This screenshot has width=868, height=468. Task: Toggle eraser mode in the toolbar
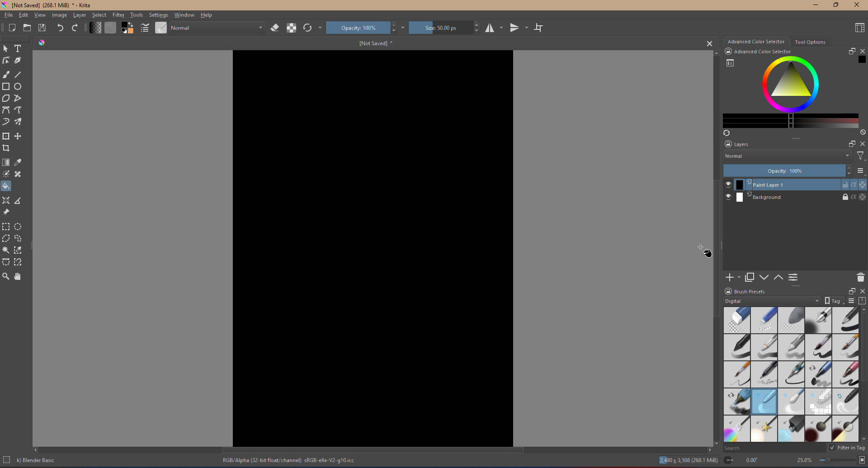coord(275,28)
